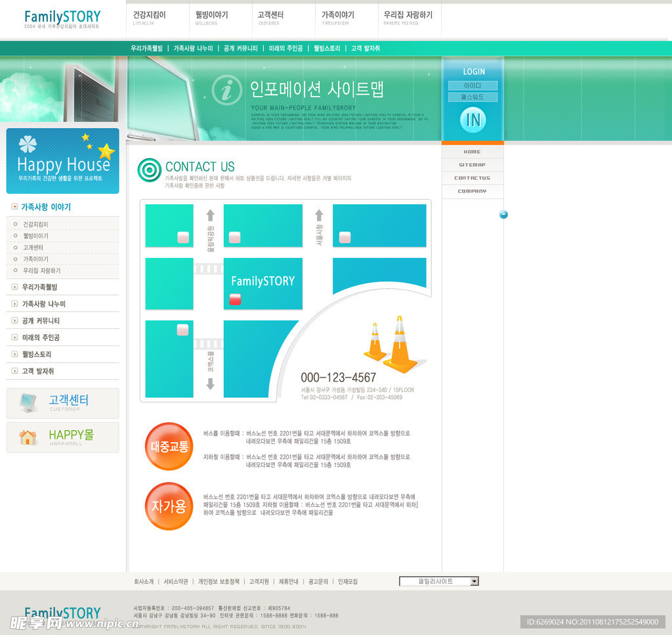Image resolution: width=672 pixels, height=635 pixels.
Task: Open 광고문의 footer link
Action: tap(318, 581)
